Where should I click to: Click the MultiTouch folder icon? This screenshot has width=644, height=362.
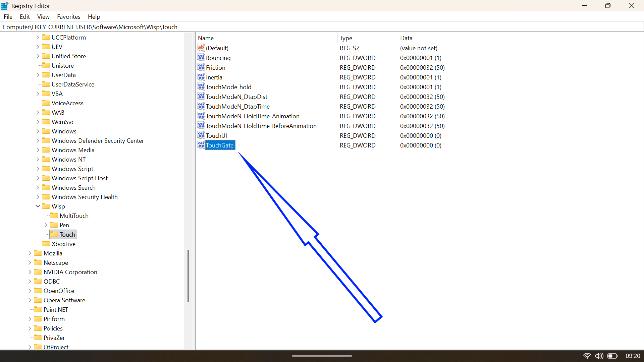[x=54, y=216]
